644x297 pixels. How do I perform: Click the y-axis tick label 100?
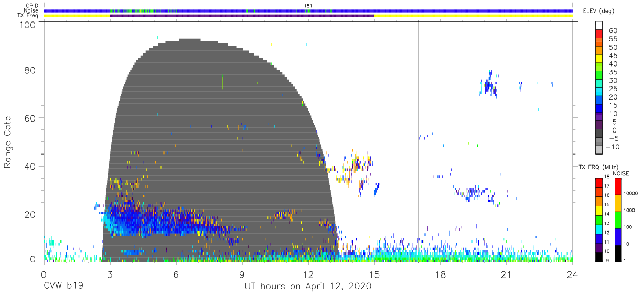coord(28,25)
